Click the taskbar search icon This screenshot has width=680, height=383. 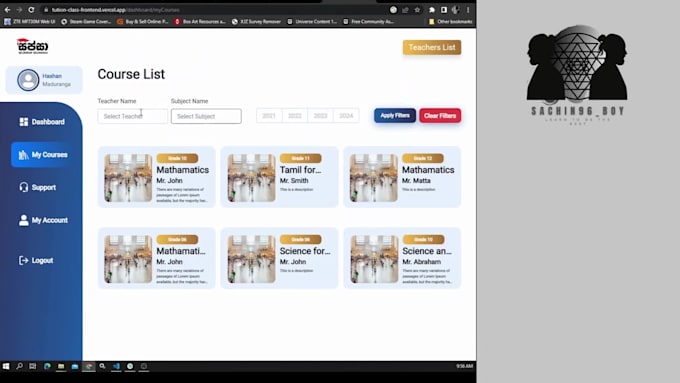[20, 367]
